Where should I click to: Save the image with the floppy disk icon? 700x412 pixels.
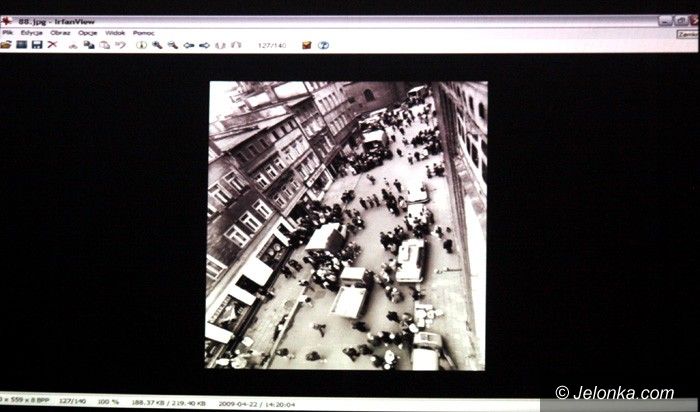[x=37, y=45]
